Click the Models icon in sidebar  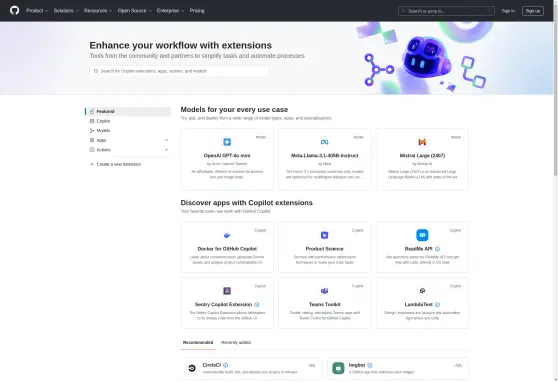point(92,131)
